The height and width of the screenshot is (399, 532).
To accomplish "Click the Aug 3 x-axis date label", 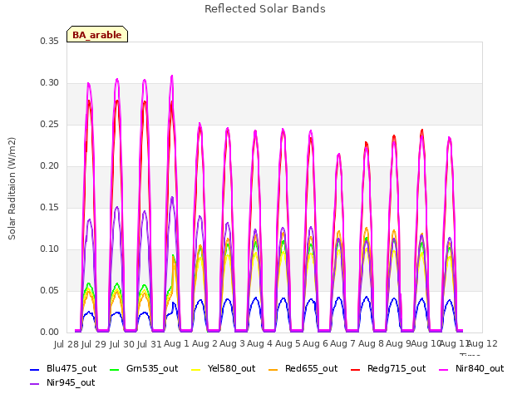I will 232,343.
